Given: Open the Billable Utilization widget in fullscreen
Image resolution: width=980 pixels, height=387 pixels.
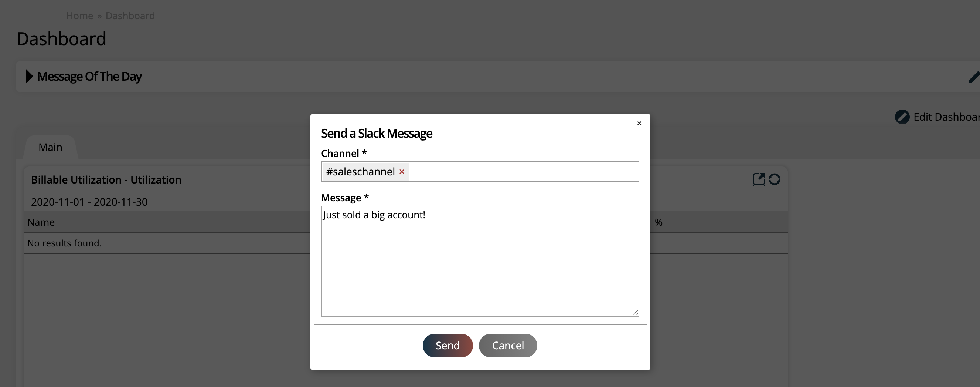Looking at the screenshot, I should 759,179.
